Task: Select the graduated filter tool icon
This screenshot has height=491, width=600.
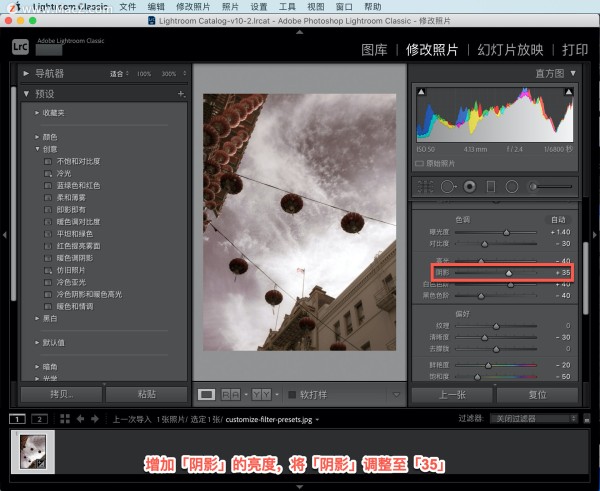Action: coord(490,186)
